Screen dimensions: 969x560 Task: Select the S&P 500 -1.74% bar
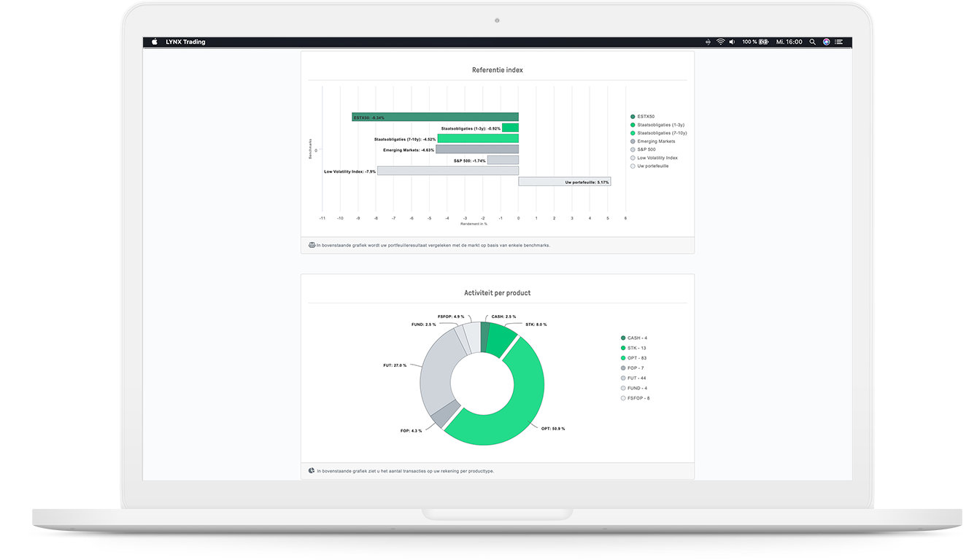point(503,160)
